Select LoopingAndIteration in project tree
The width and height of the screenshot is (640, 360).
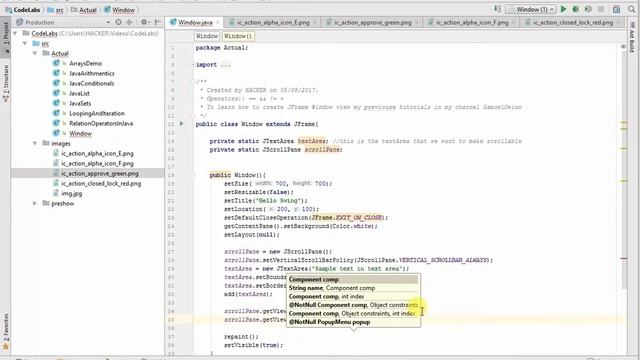tap(97, 113)
